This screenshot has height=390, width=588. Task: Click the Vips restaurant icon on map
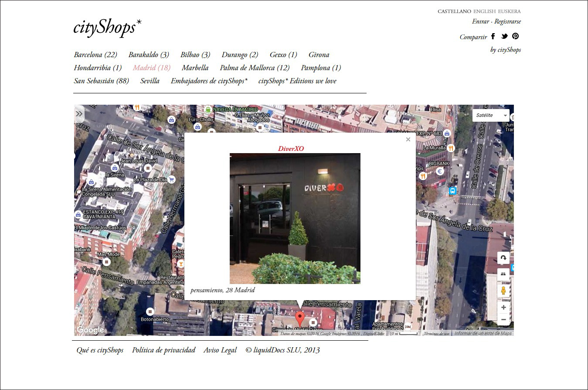[422, 176]
